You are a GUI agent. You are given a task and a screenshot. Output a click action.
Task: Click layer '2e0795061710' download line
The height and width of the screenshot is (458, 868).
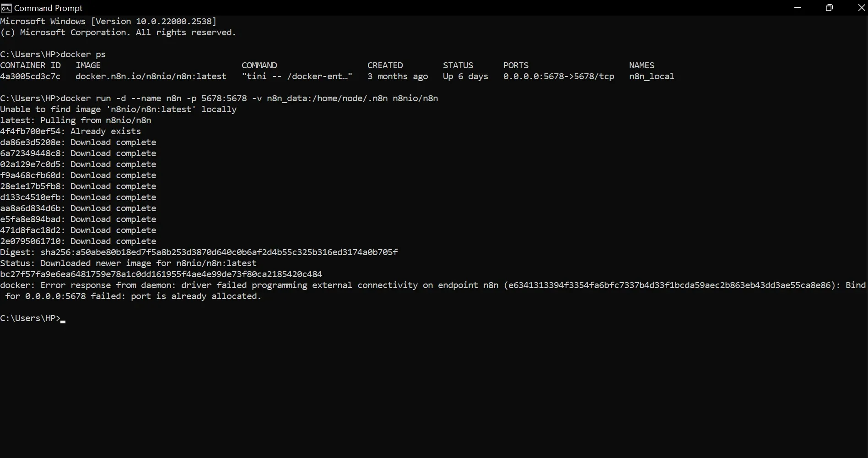pos(78,241)
